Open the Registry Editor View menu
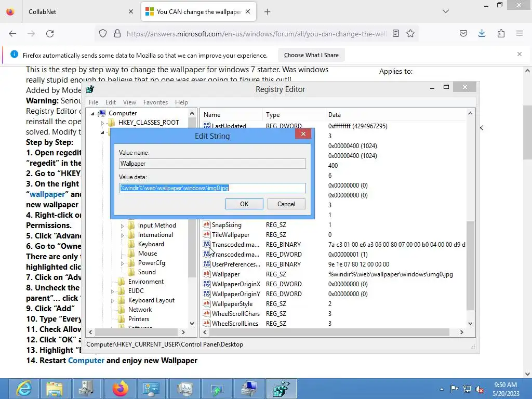This screenshot has width=532, height=399. 129,102
